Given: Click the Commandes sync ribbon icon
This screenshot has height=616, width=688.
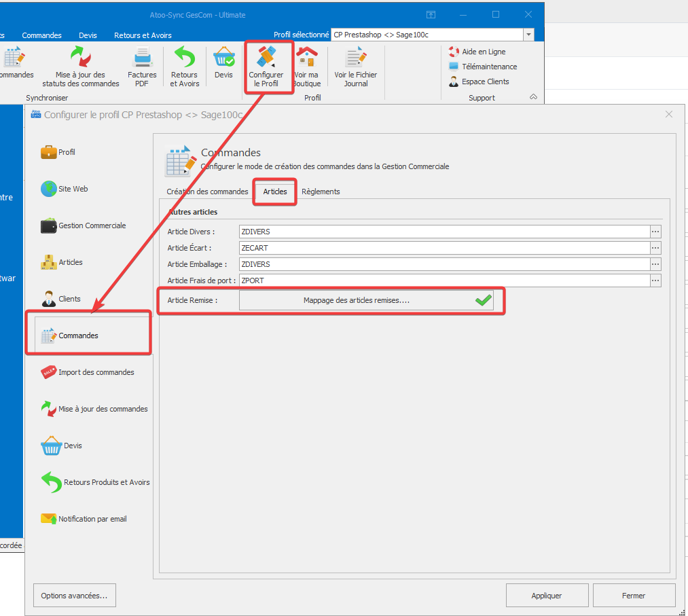Looking at the screenshot, I should pyautogui.click(x=14, y=57).
